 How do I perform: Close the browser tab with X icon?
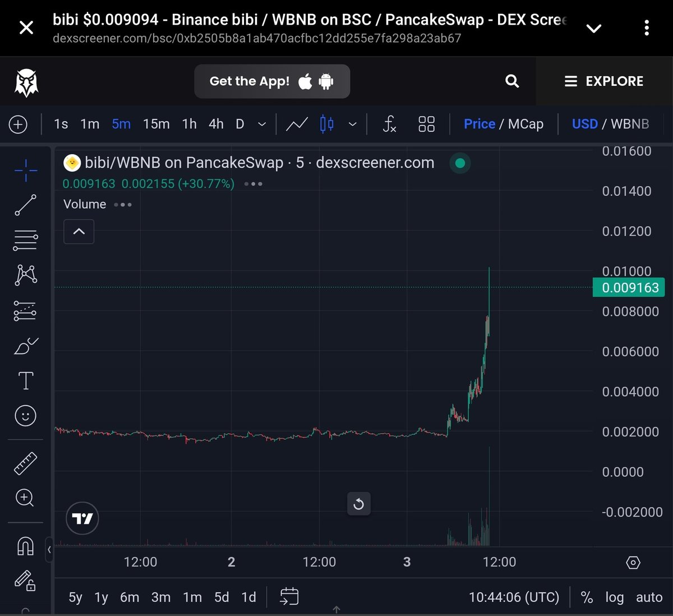coord(26,27)
